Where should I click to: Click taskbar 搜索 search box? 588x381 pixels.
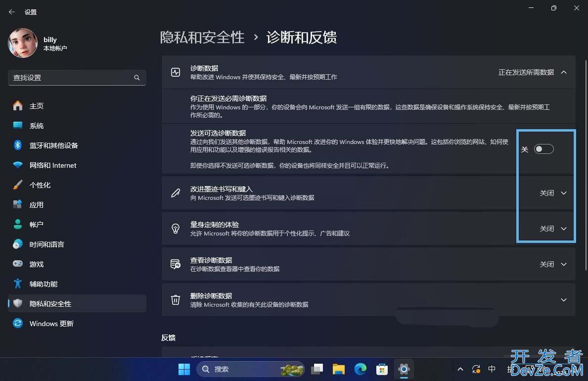coord(251,369)
